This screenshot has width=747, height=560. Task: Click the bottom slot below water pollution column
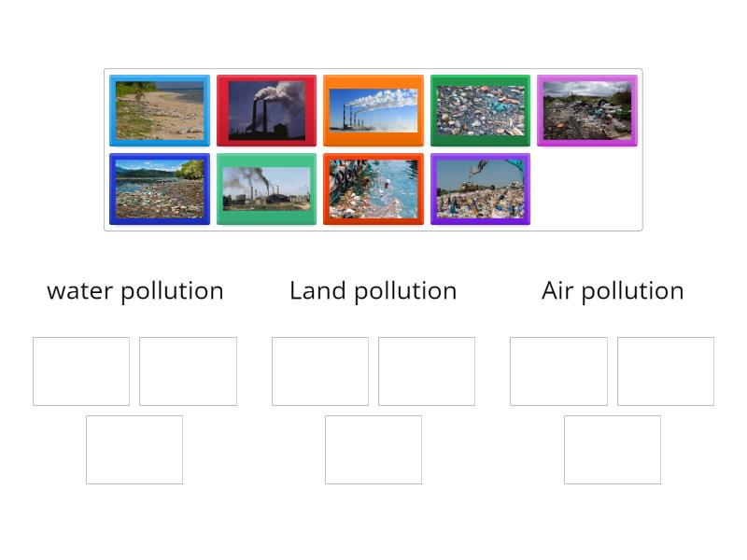point(134,449)
